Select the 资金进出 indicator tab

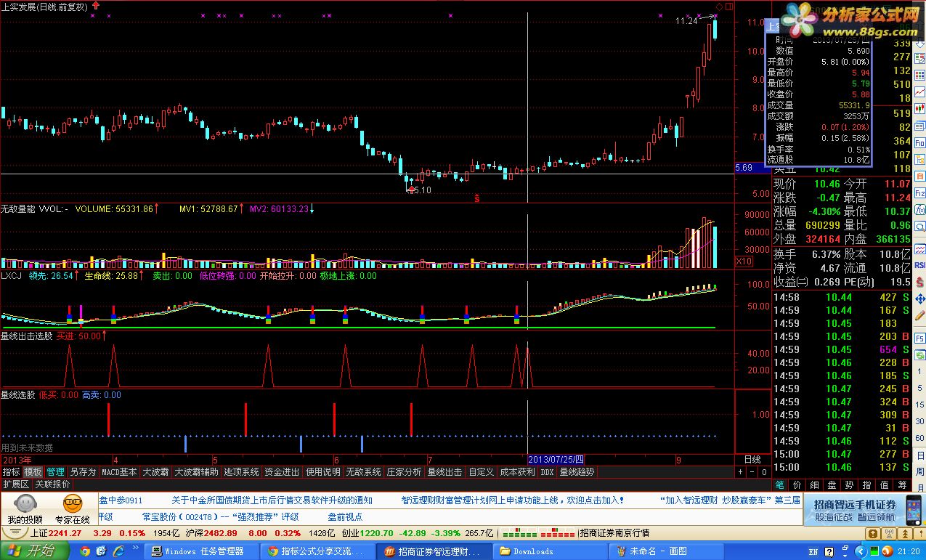[282, 472]
